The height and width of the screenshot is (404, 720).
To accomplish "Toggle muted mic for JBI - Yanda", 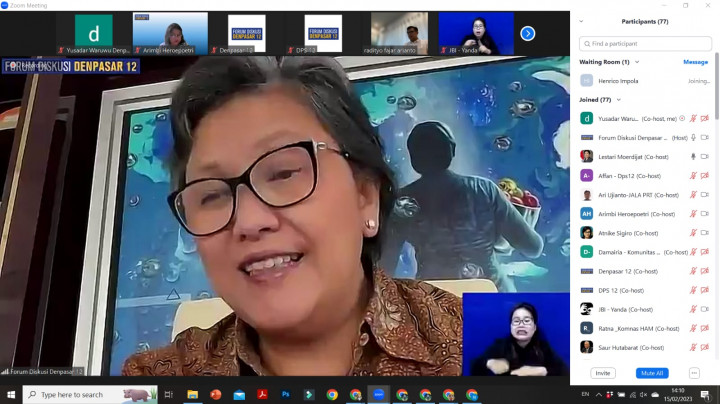I will click(x=693, y=309).
